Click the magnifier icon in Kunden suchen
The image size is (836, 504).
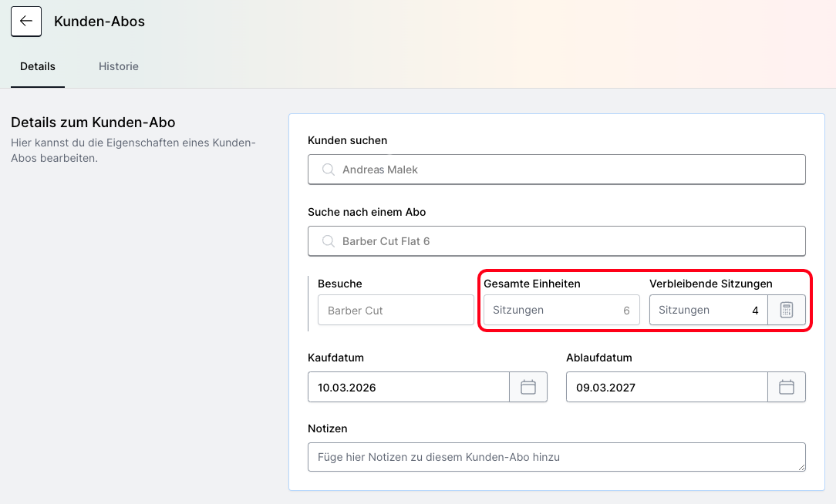tap(328, 170)
